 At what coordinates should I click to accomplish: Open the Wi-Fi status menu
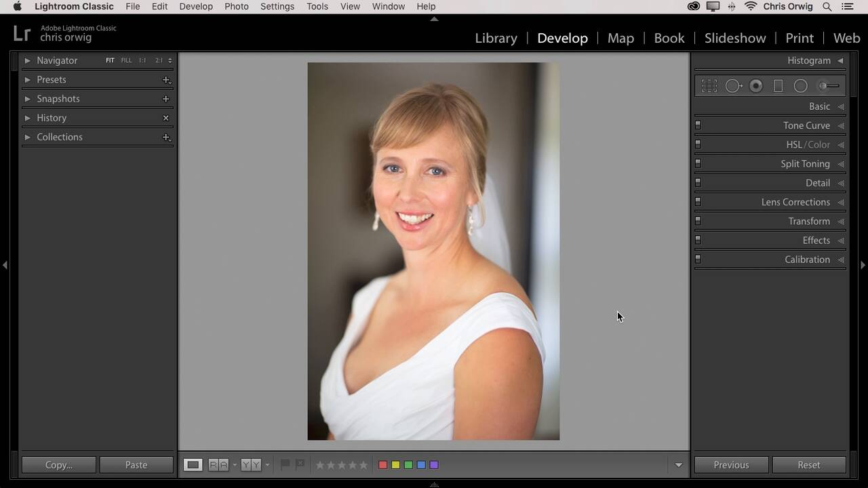(751, 6)
